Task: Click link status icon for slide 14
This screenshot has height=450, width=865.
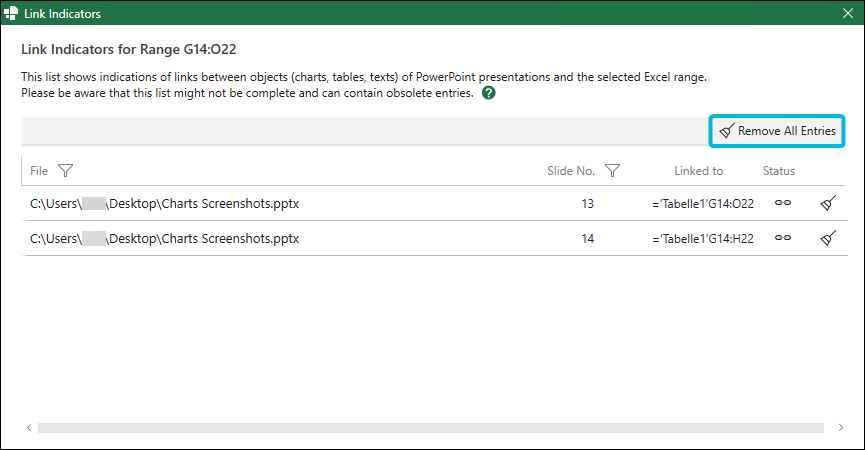Action: coord(783,238)
